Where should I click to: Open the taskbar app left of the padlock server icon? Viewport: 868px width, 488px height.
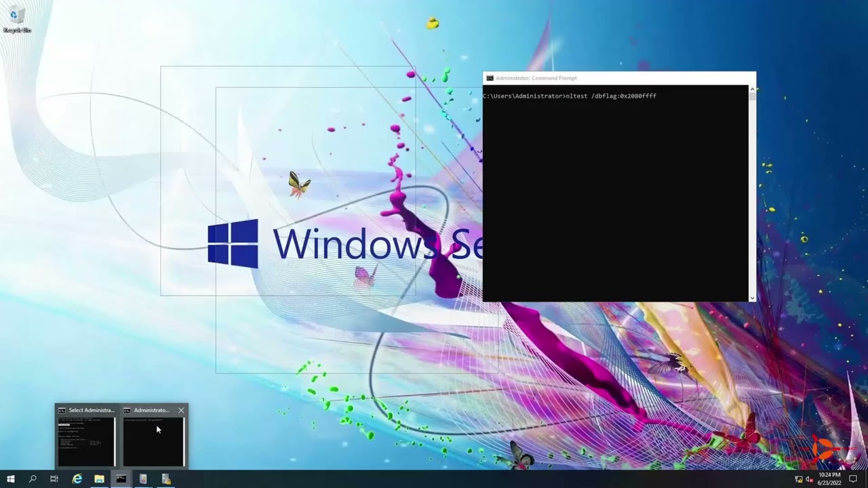pyautogui.click(x=143, y=479)
